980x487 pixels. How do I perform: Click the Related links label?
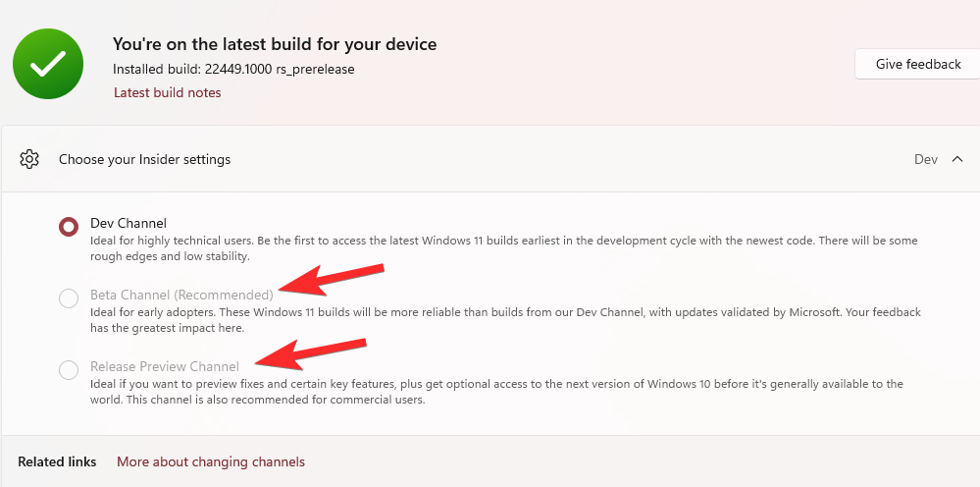point(57,461)
